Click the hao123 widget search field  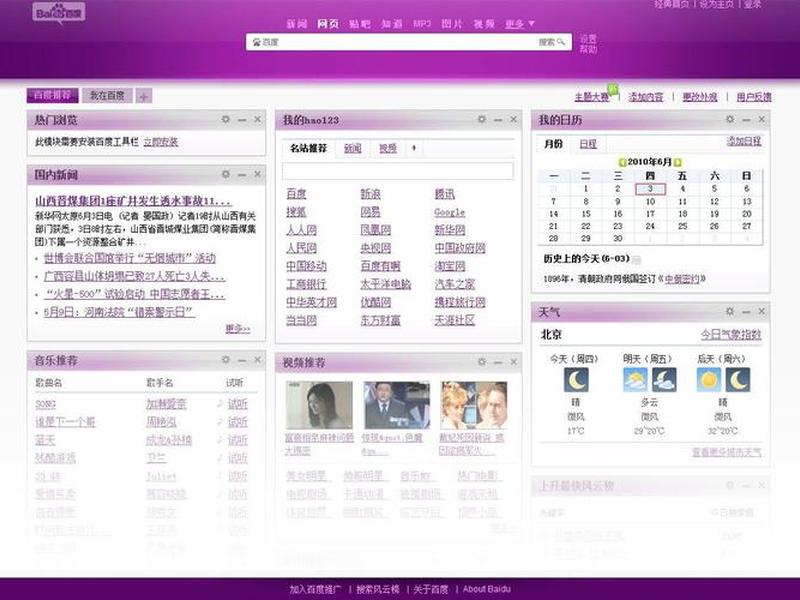pyautogui.click(x=398, y=171)
